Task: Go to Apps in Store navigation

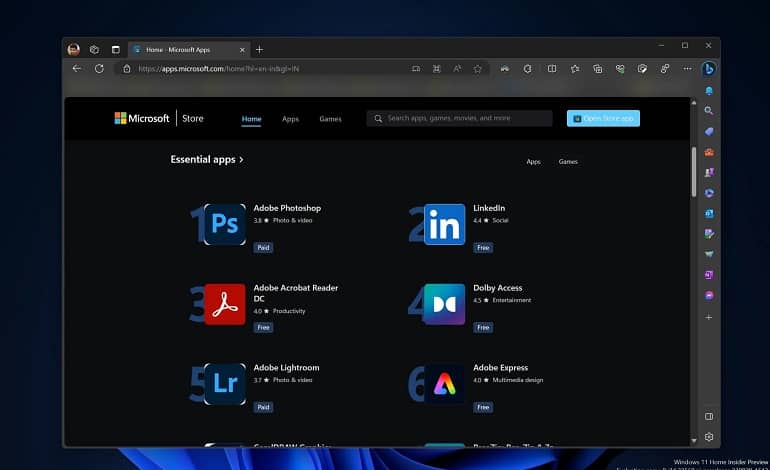Action: pyautogui.click(x=290, y=119)
